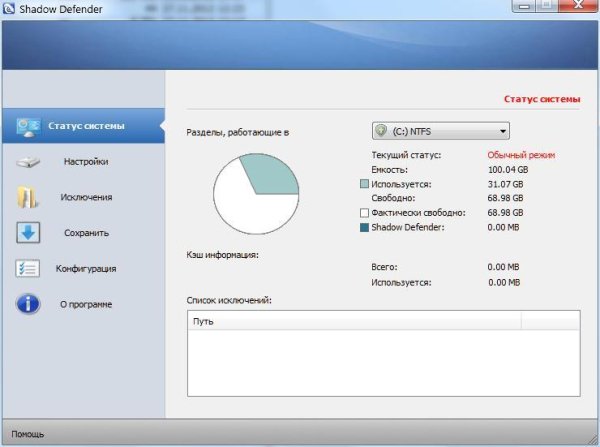
Task: Click the Разделы, работающие в label
Action: (238, 132)
